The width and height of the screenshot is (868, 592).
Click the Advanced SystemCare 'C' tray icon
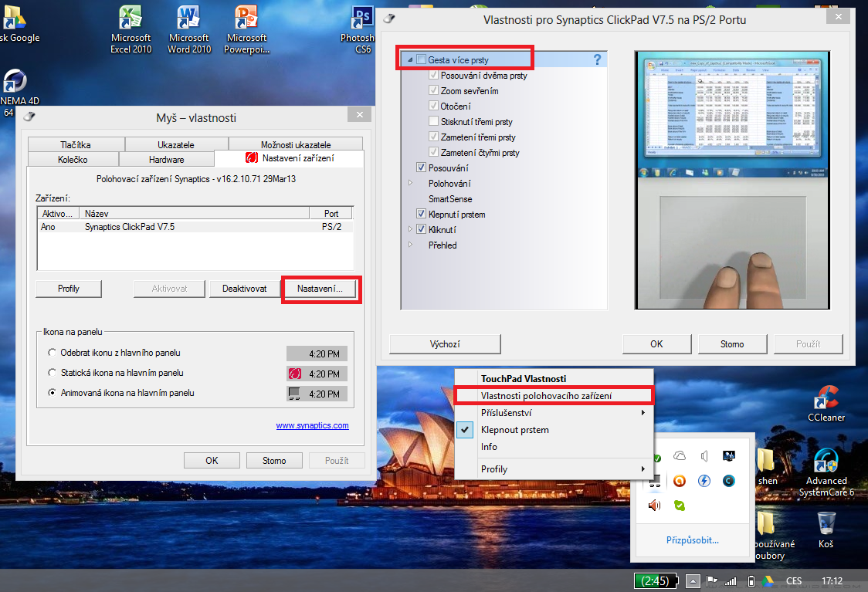[x=729, y=481]
